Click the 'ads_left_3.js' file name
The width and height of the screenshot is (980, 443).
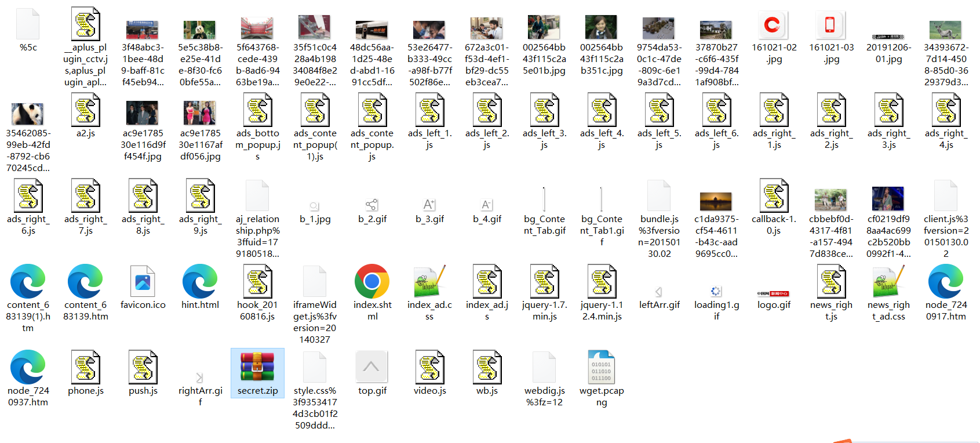544,139
